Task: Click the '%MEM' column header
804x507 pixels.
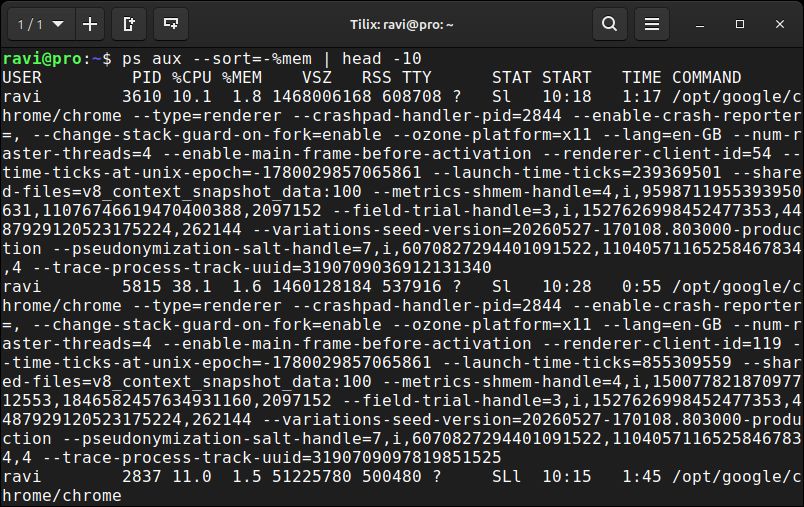Action: pos(242,78)
